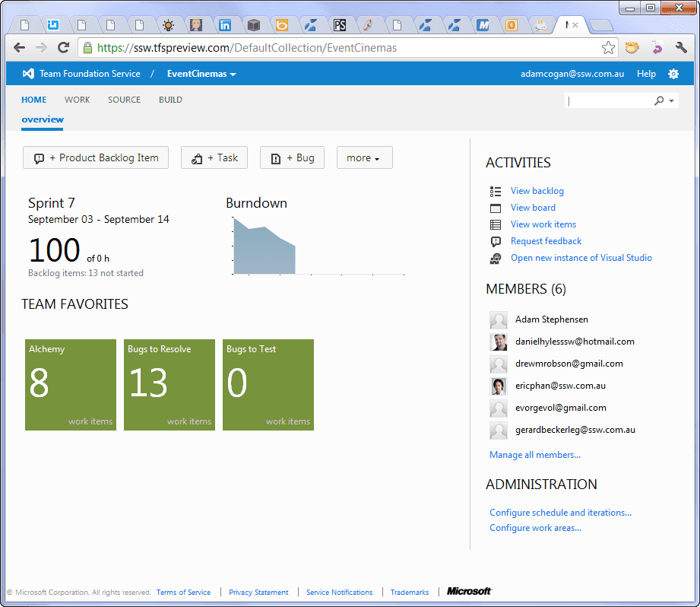Click the search input field

click(x=609, y=100)
